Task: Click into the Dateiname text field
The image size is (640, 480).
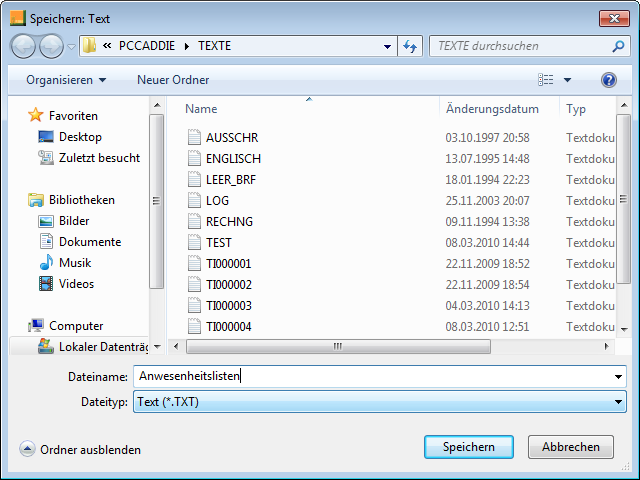Action: [373, 376]
